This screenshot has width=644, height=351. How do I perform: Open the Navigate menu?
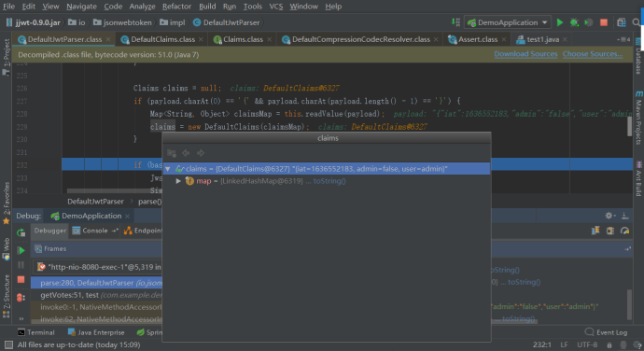click(x=81, y=7)
